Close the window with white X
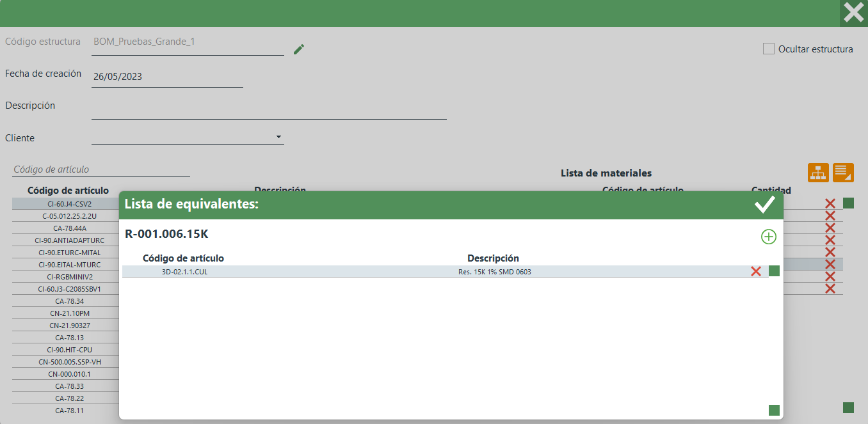 click(x=853, y=13)
